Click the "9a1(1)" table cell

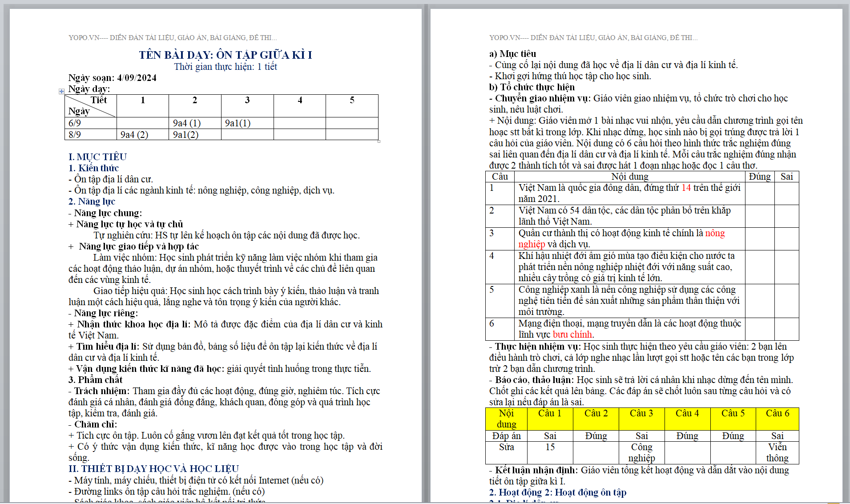pyautogui.click(x=247, y=123)
